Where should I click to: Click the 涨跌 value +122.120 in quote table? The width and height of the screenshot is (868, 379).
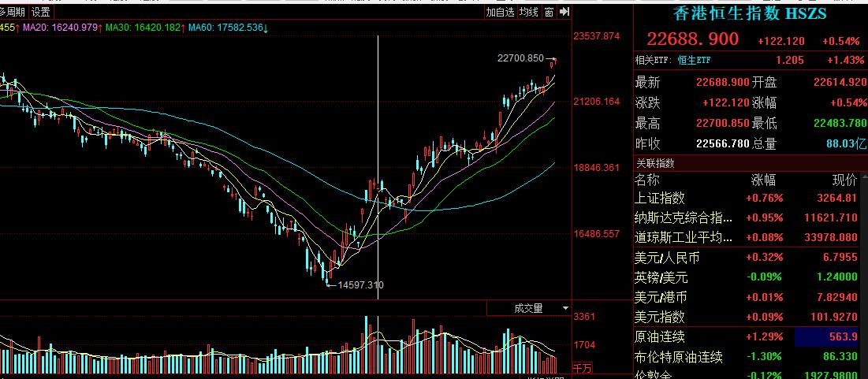(726, 103)
